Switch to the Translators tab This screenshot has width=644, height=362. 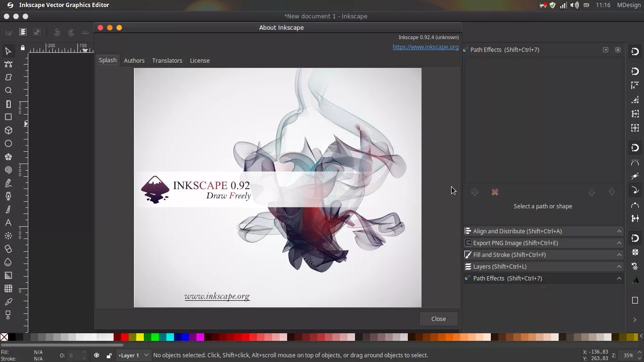point(167,60)
